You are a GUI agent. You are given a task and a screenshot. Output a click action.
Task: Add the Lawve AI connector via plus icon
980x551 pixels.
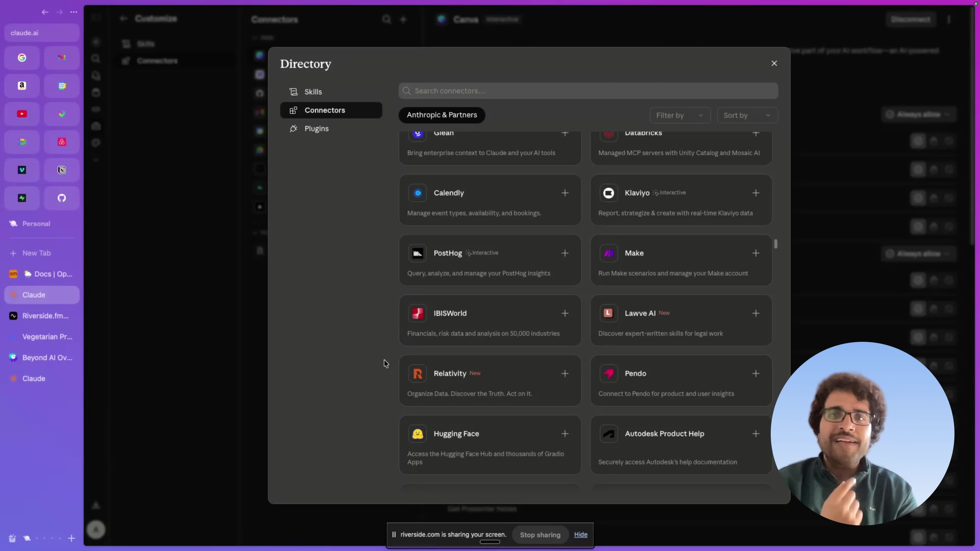click(x=756, y=313)
